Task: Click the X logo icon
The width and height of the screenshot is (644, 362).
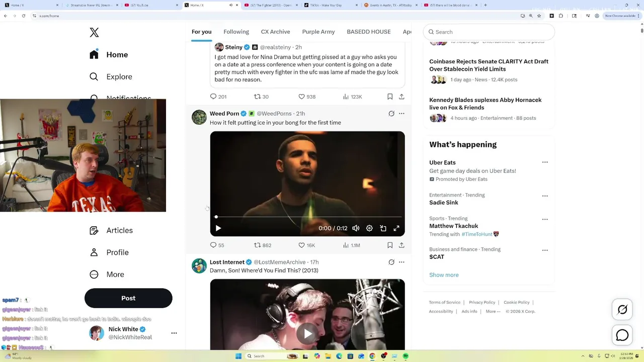Action: 94,33
